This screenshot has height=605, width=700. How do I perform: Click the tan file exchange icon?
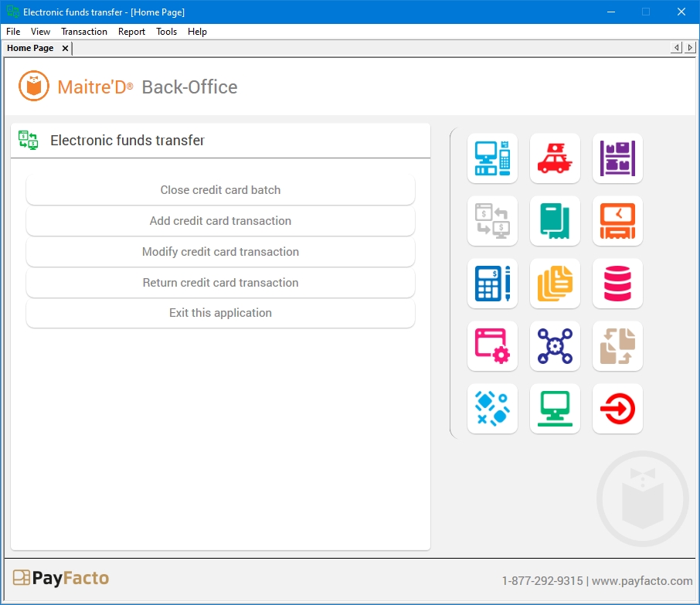[617, 346]
